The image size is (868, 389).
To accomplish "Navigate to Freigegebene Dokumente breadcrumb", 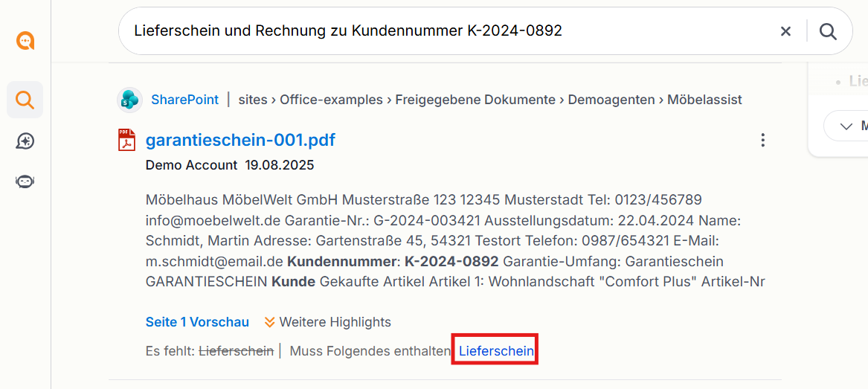I will coord(475,100).
